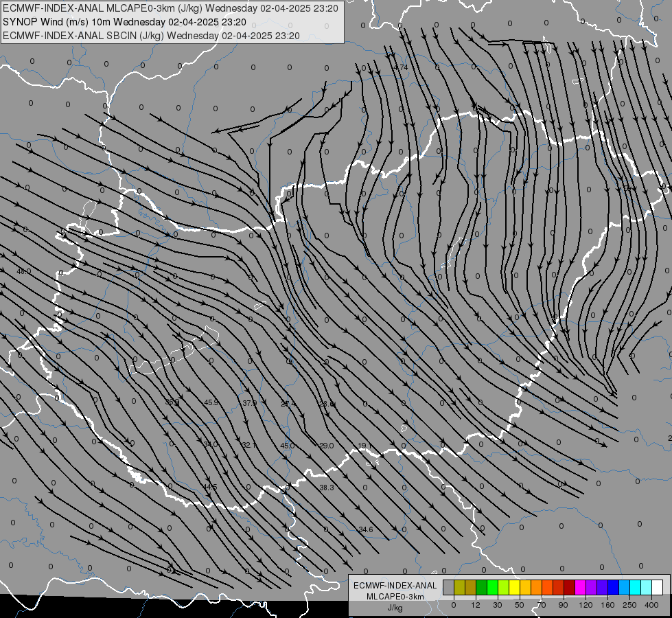This screenshot has height=618, width=672.
Task: Click the legend tick label 160
Action: click(607, 605)
